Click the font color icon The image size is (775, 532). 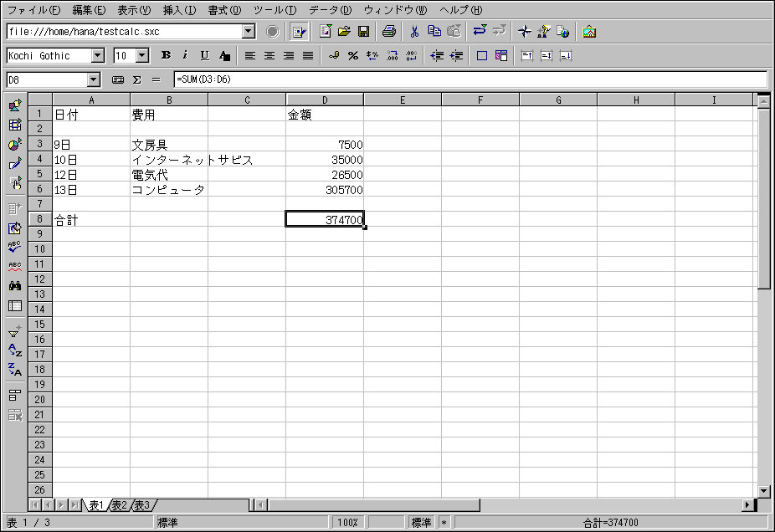tap(224, 56)
